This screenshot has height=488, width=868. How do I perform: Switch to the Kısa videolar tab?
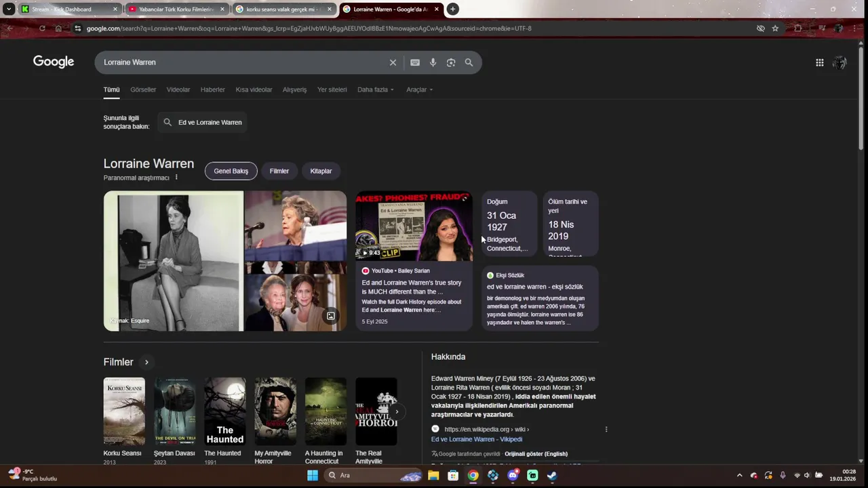[x=254, y=89]
